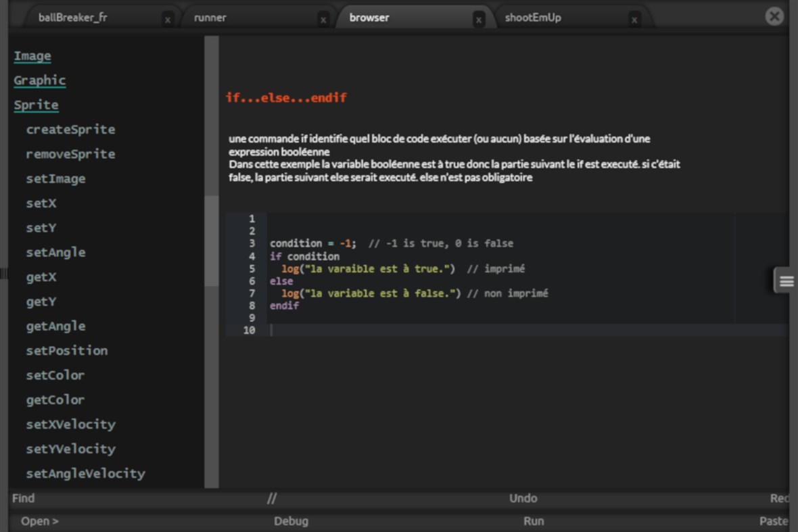Click the Find button in bottom bar
The height and width of the screenshot is (532, 798).
click(x=24, y=498)
